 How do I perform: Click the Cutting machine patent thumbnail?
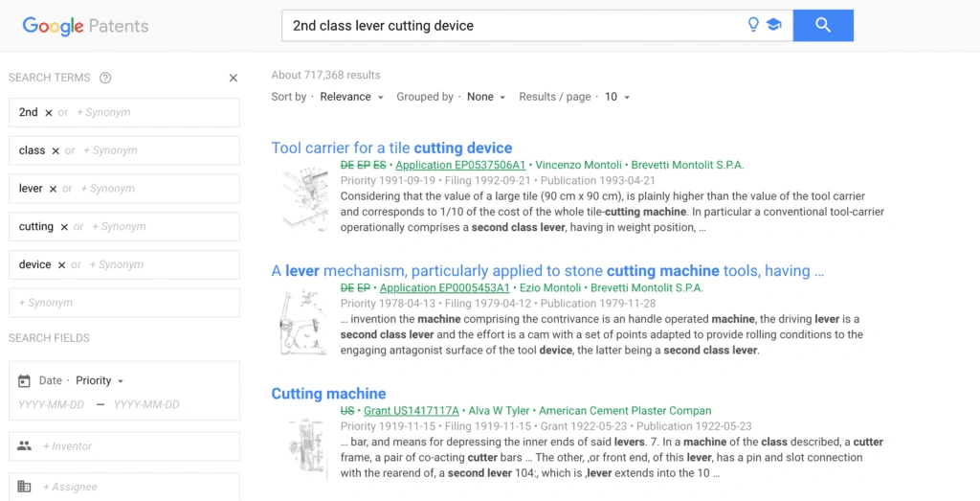pyautogui.click(x=309, y=448)
